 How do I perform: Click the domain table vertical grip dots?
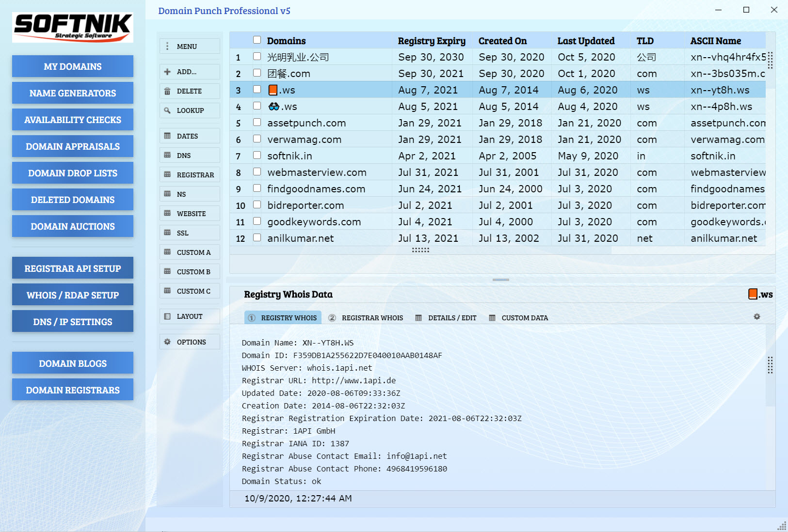(x=770, y=60)
